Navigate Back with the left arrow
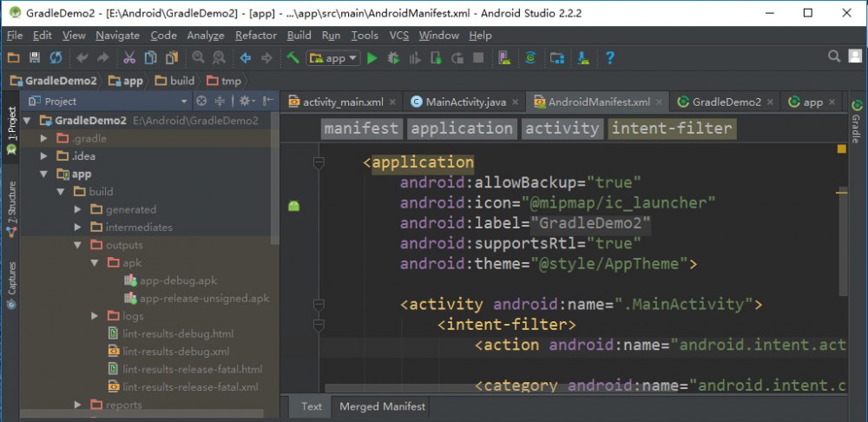This screenshot has width=868, height=422. tap(246, 57)
